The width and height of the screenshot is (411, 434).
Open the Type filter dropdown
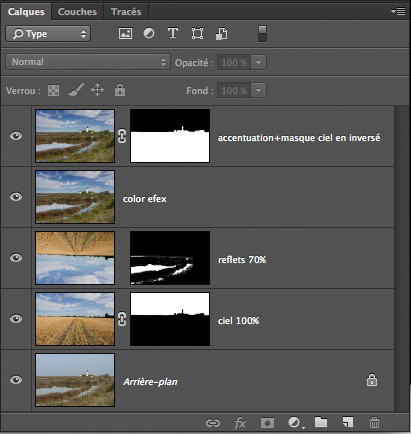point(48,34)
